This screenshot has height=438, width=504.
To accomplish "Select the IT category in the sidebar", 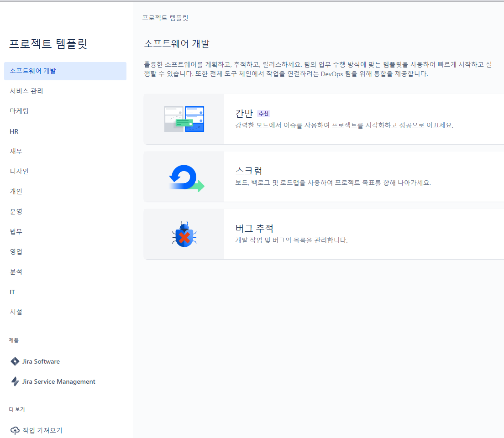I will coord(12,292).
